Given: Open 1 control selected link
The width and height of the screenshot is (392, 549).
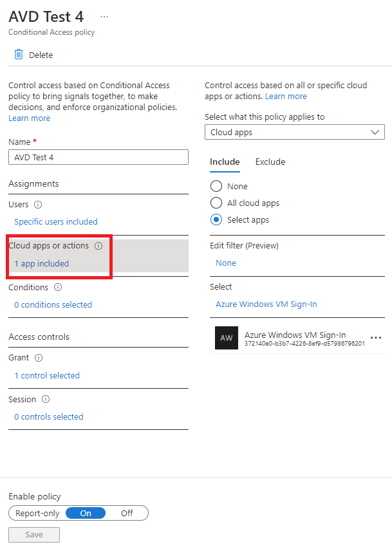Looking at the screenshot, I should (47, 376).
